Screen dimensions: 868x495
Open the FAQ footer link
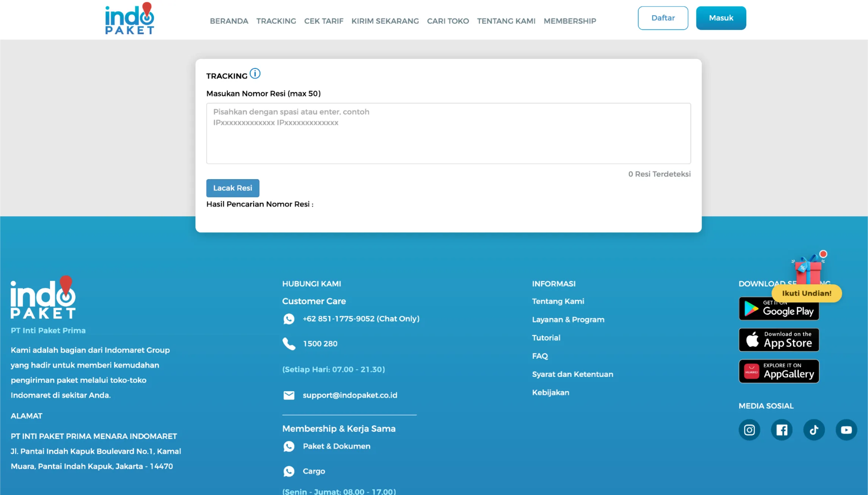(540, 356)
